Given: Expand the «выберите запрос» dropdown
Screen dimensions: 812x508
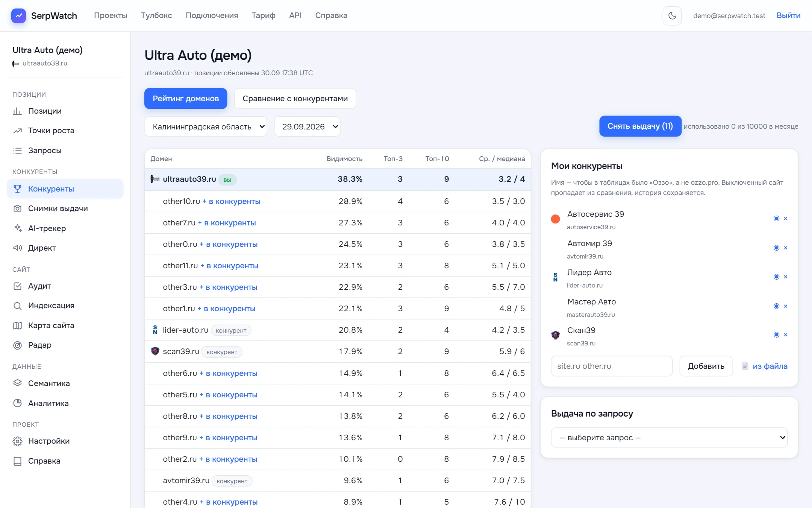Looking at the screenshot, I should [669, 438].
